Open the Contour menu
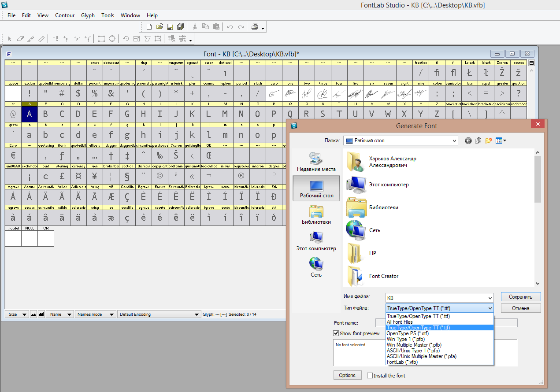 click(x=65, y=15)
